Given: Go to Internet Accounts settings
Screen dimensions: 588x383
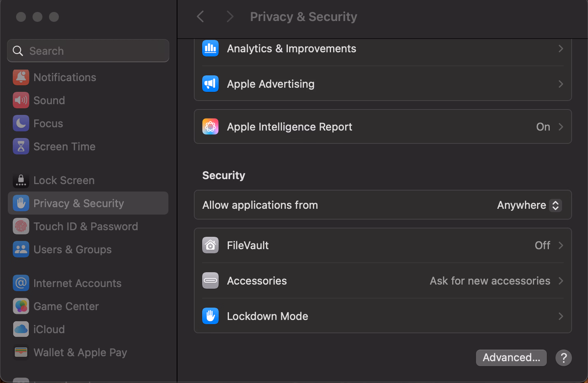Looking at the screenshot, I should coord(77,283).
